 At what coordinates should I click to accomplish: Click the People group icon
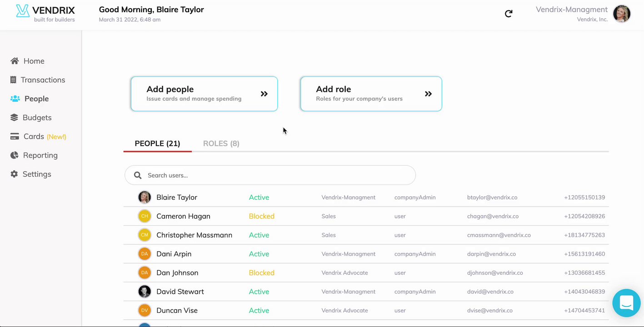click(15, 99)
